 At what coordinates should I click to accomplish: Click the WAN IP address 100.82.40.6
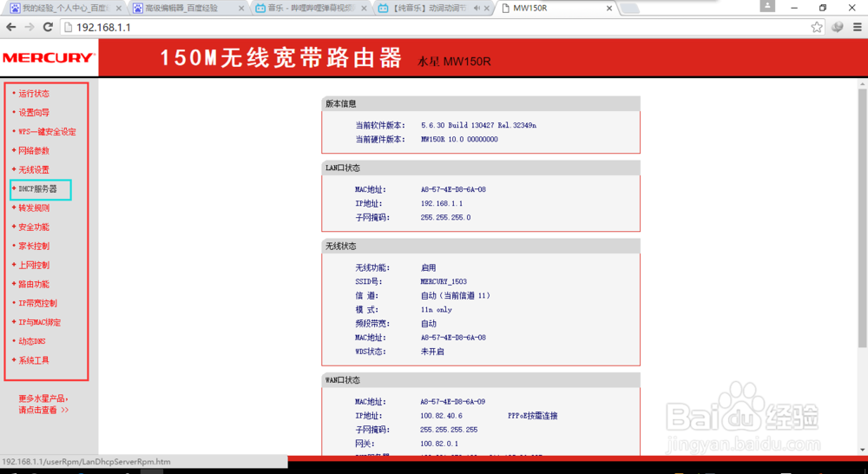pyautogui.click(x=441, y=415)
